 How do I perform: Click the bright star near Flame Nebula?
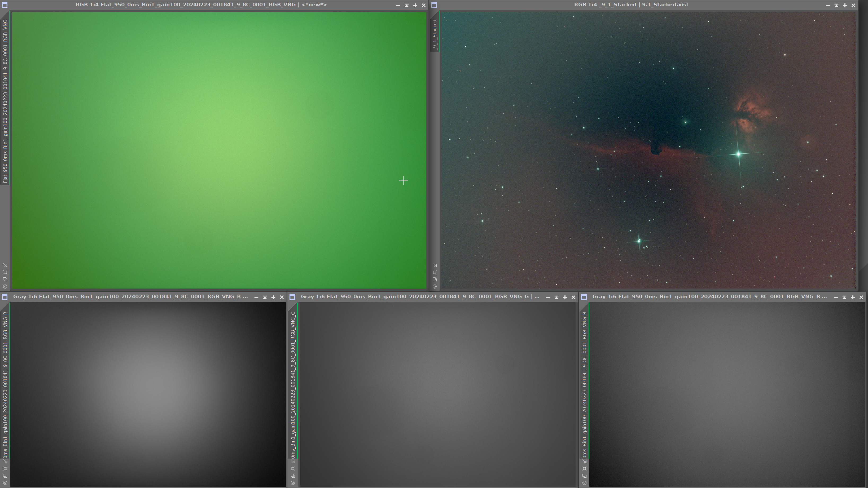pyautogui.click(x=738, y=154)
